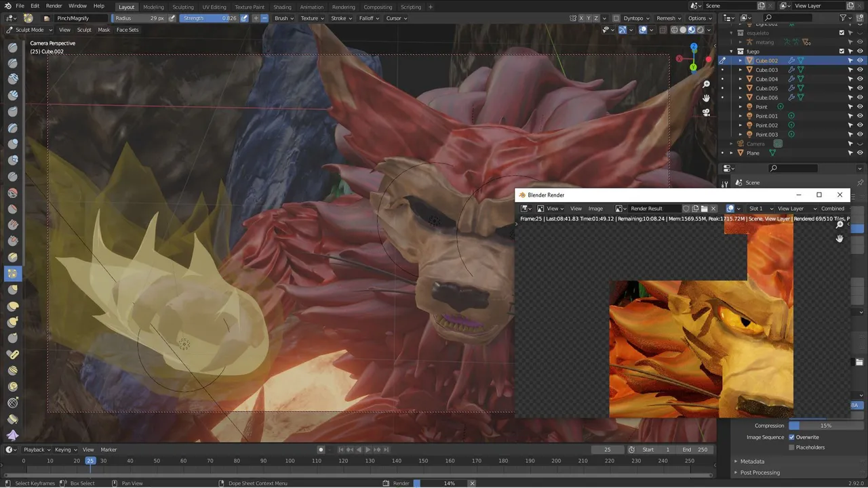This screenshot has width=868, height=488.
Task: Toggle Y axis symmetry
Action: coord(588,18)
